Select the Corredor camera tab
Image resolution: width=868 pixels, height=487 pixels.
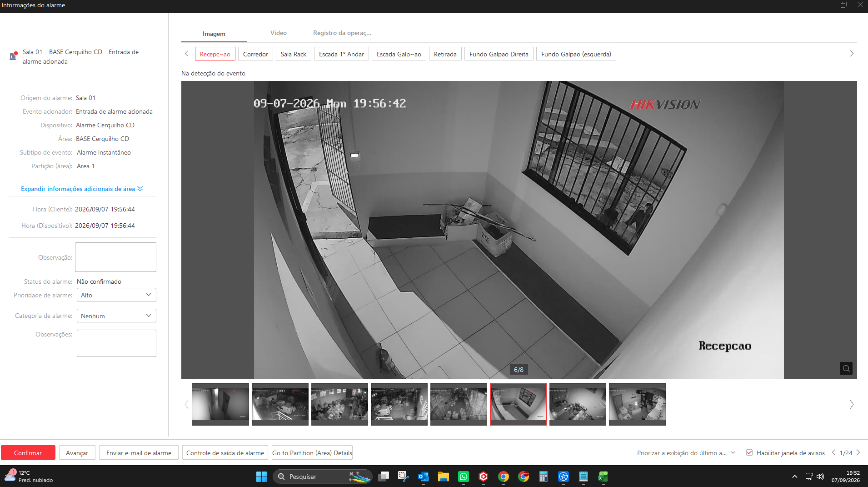click(255, 54)
